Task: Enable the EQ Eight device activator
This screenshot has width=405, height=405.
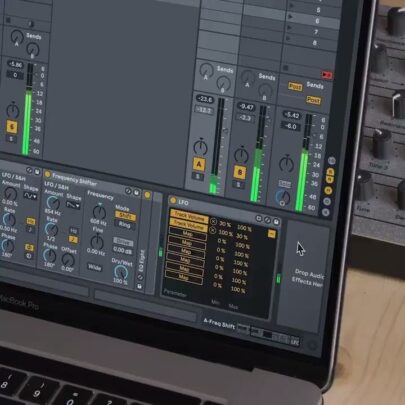Action: click(x=147, y=195)
